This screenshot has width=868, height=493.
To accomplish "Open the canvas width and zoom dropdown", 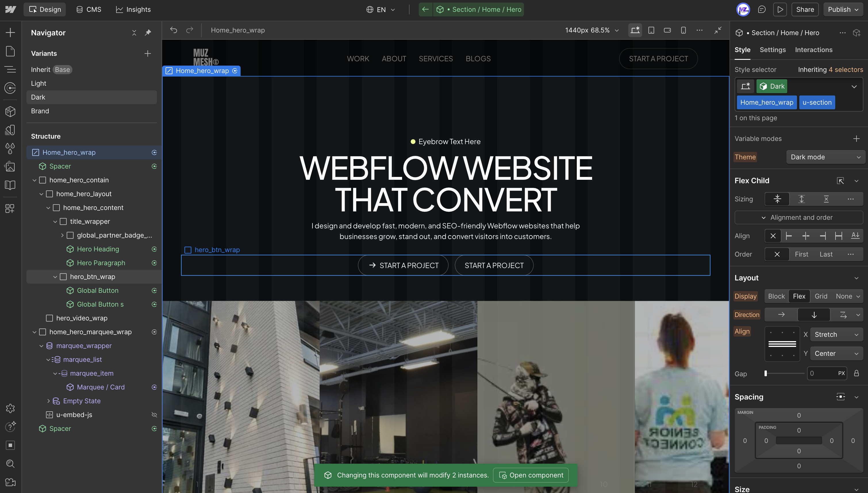I will (x=592, y=30).
